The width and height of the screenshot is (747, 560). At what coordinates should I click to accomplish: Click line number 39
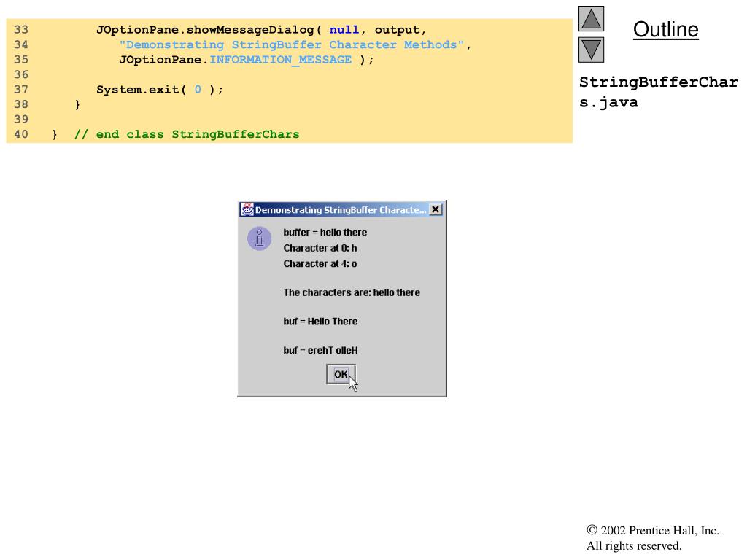pos(21,120)
